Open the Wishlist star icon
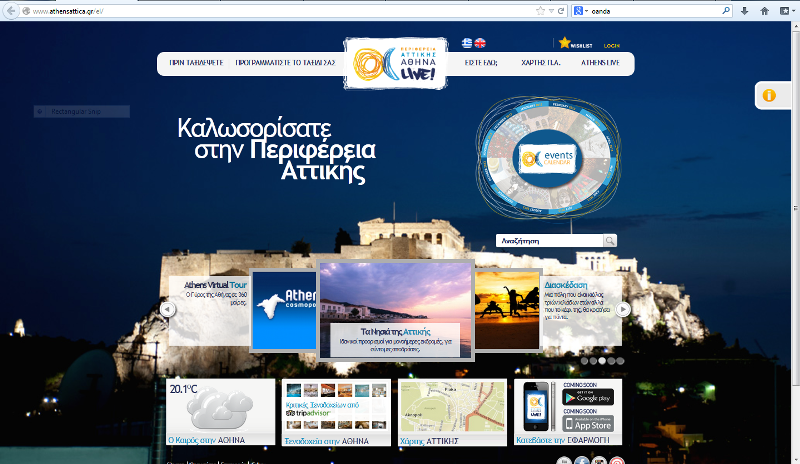This screenshot has height=464, width=800. point(565,43)
